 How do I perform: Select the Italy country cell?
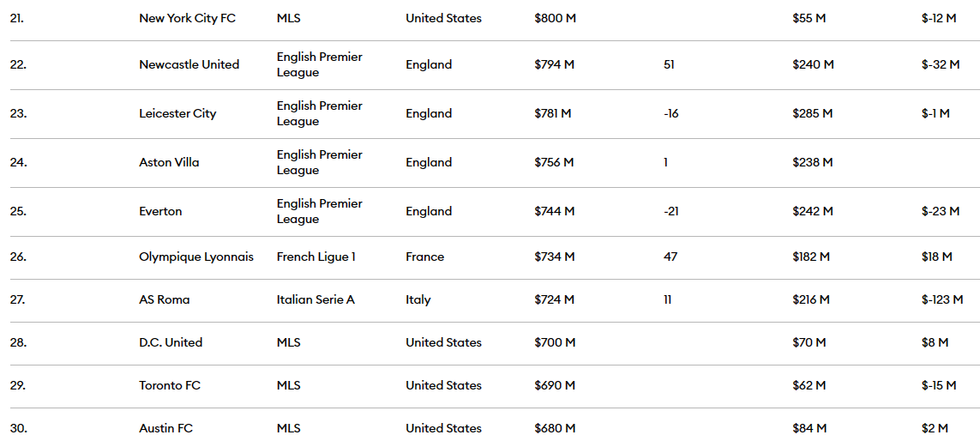coord(418,299)
